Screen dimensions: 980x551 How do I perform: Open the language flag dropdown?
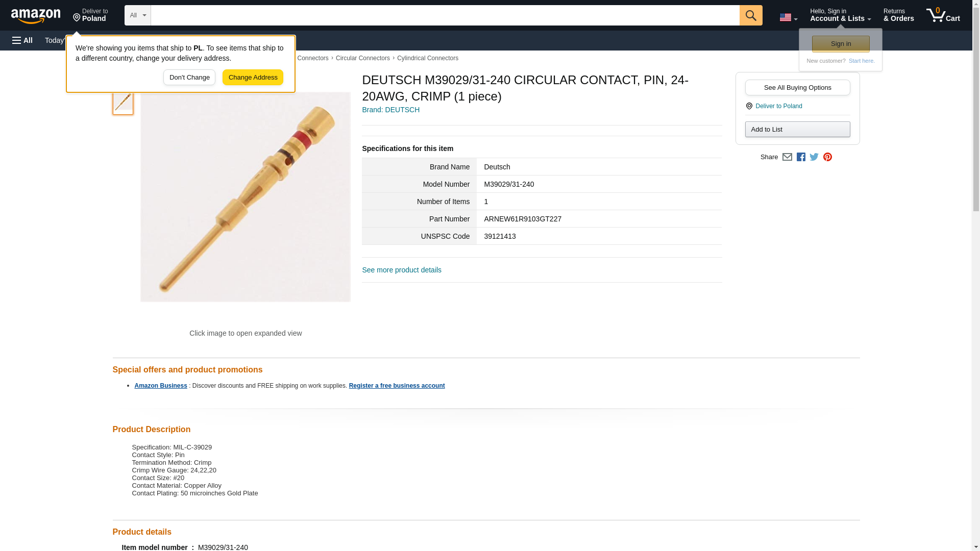tap(788, 17)
